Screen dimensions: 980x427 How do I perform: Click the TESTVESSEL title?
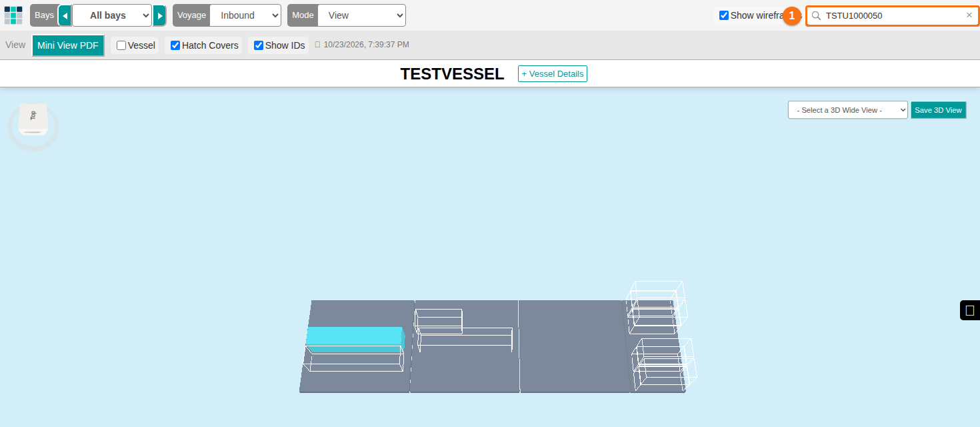point(452,74)
